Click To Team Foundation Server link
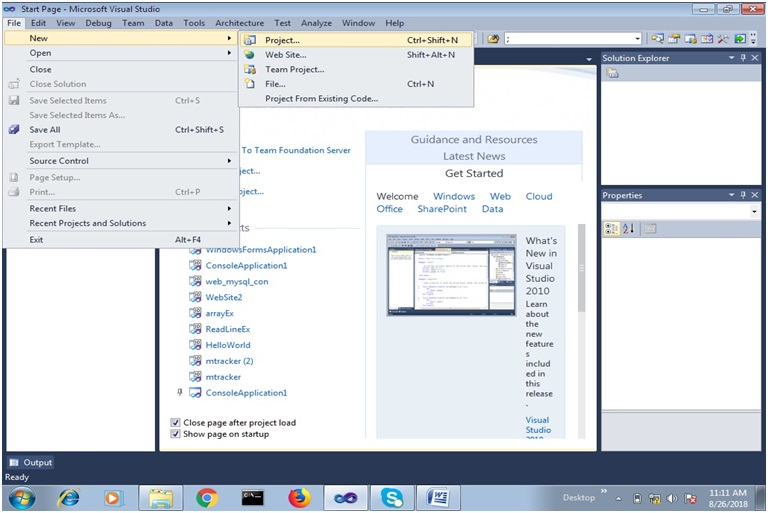Image resolution: width=768 pixels, height=513 pixels. pos(296,150)
